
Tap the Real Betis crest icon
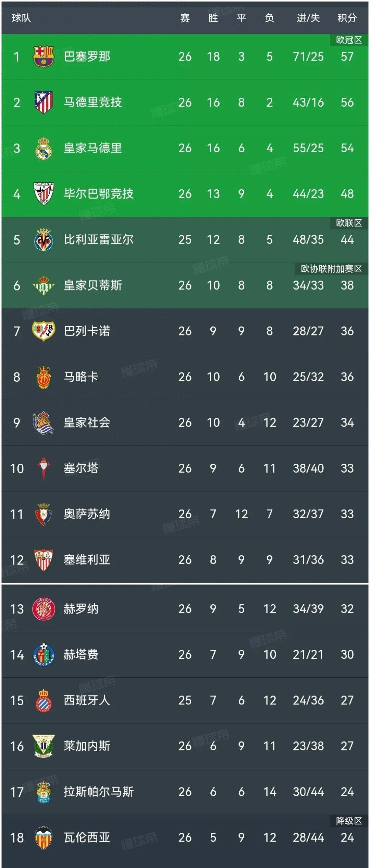(x=44, y=285)
